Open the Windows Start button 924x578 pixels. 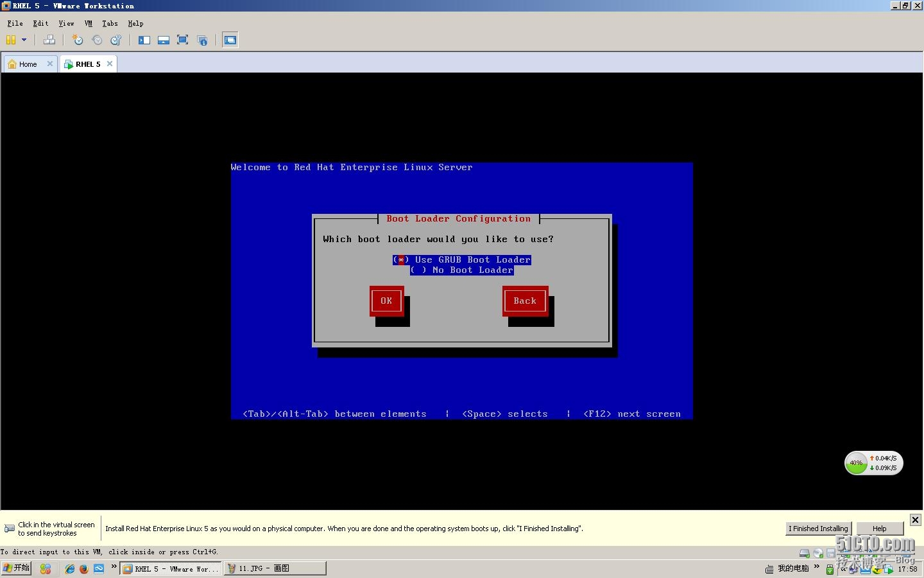(16, 568)
